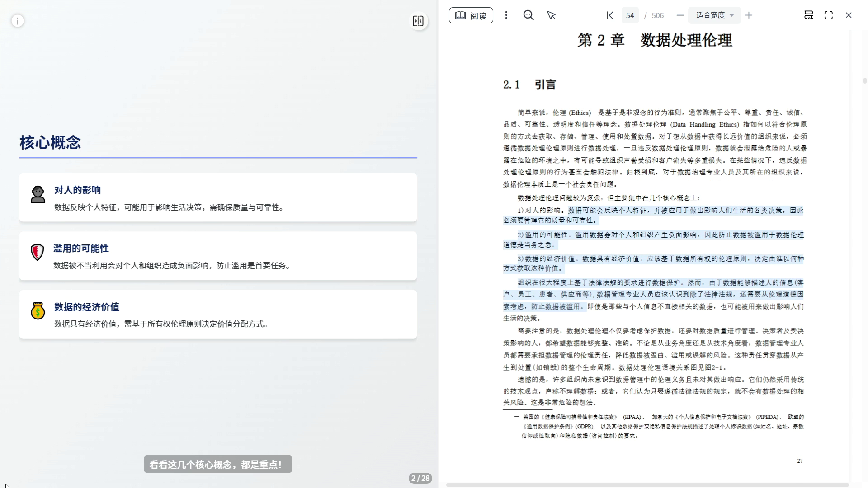Viewport: 868px width, 488px height.
Task: Clear highlights with toolbar icon left of fullscreen
Action: (x=808, y=15)
